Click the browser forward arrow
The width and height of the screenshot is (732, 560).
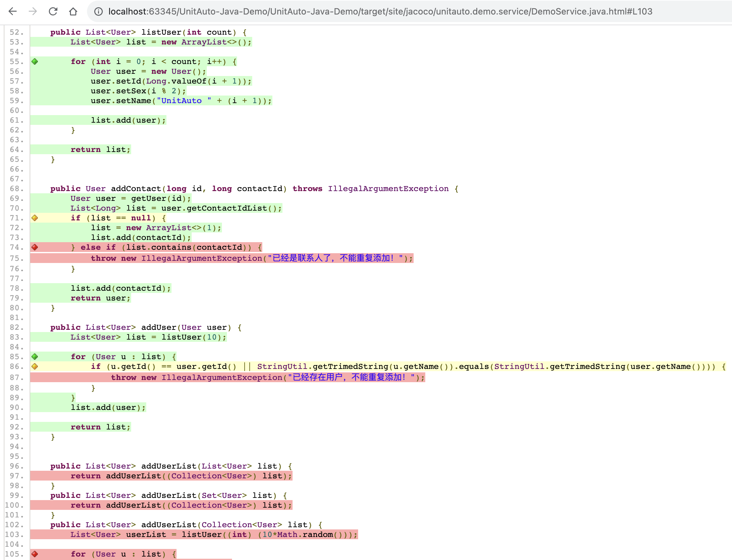pyautogui.click(x=33, y=11)
